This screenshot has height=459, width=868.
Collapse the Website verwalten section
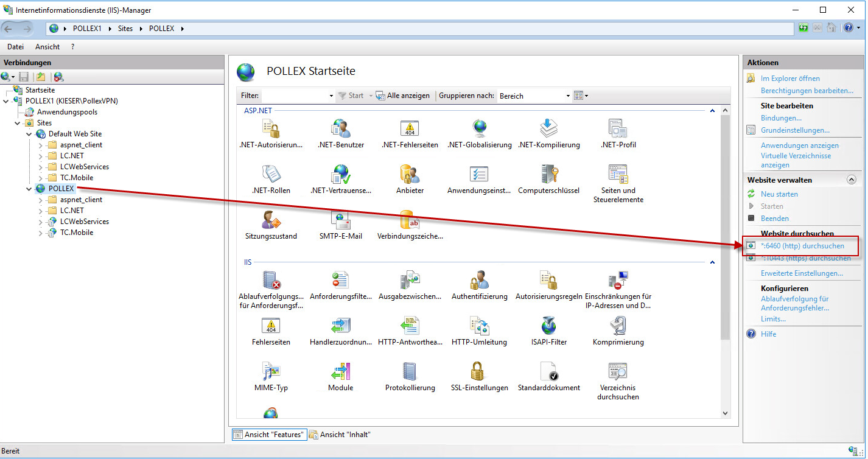point(851,180)
